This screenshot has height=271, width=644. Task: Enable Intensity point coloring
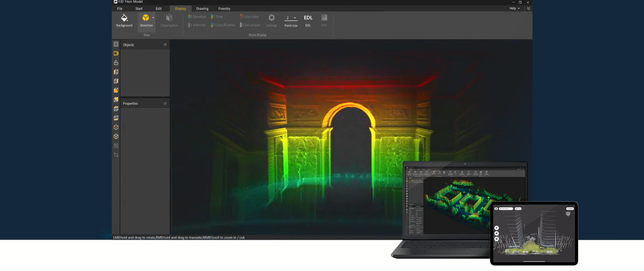pyautogui.click(x=197, y=25)
